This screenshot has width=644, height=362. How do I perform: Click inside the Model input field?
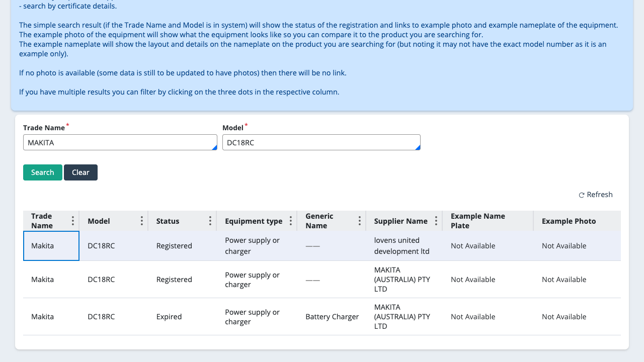click(x=321, y=142)
